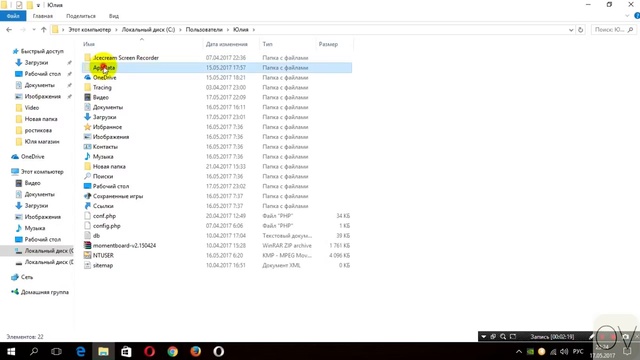Image resolution: width=640 pixels, height=360 pixels.
Task: Switch input language РУС
Action: pos(578,351)
